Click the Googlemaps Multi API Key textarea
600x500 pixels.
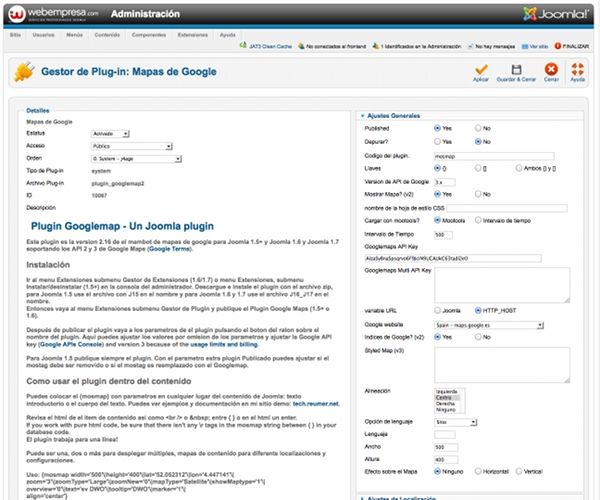pyautogui.click(x=502, y=285)
